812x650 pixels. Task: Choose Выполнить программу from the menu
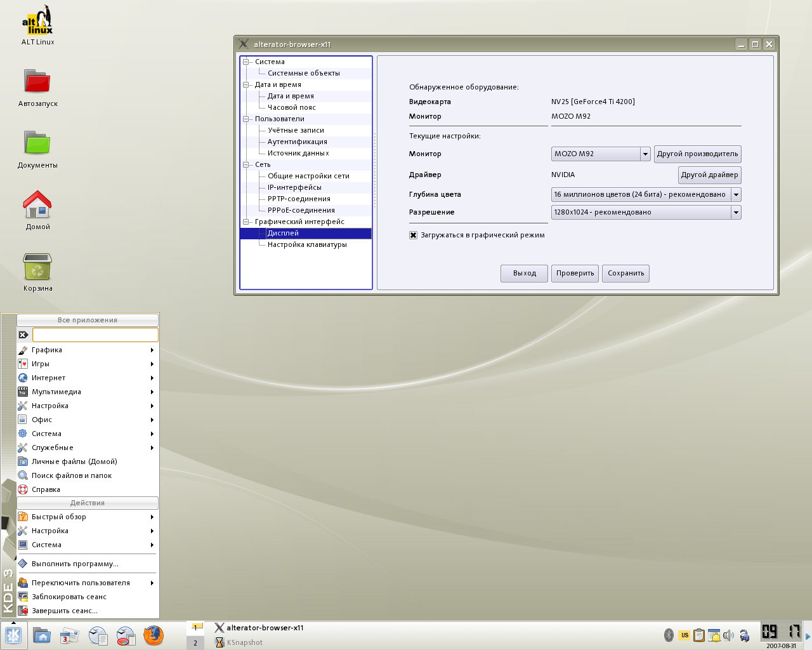pos(87,564)
